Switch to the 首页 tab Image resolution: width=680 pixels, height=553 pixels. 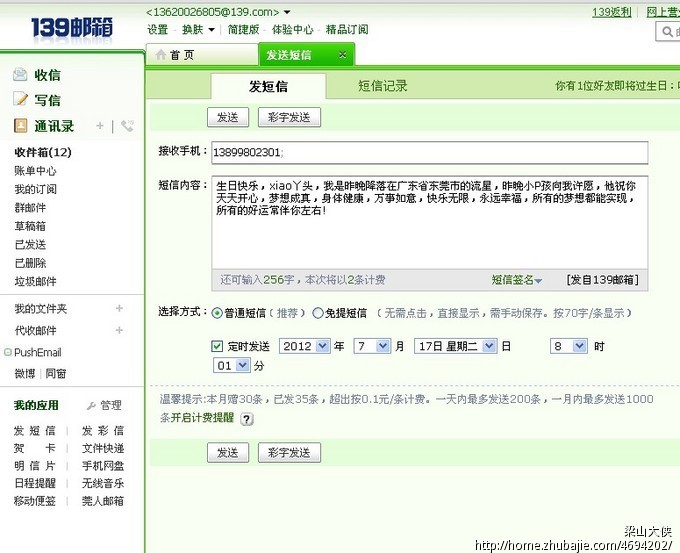point(202,55)
